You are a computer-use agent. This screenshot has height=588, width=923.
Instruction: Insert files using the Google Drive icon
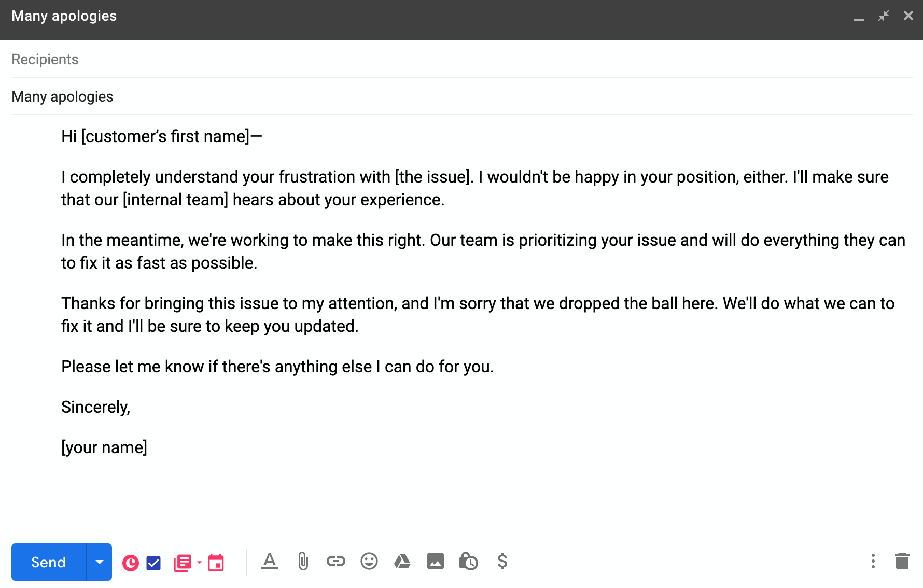402,561
